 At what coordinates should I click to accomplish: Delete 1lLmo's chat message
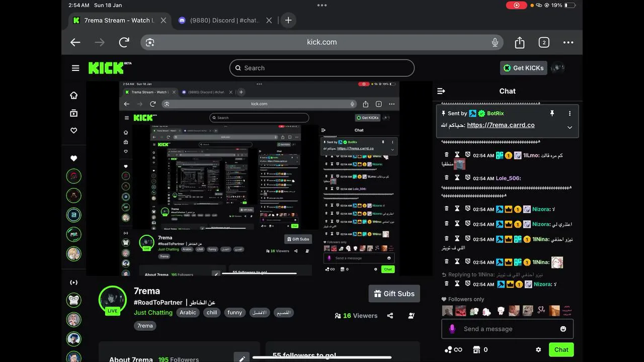pyautogui.click(x=446, y=155)
